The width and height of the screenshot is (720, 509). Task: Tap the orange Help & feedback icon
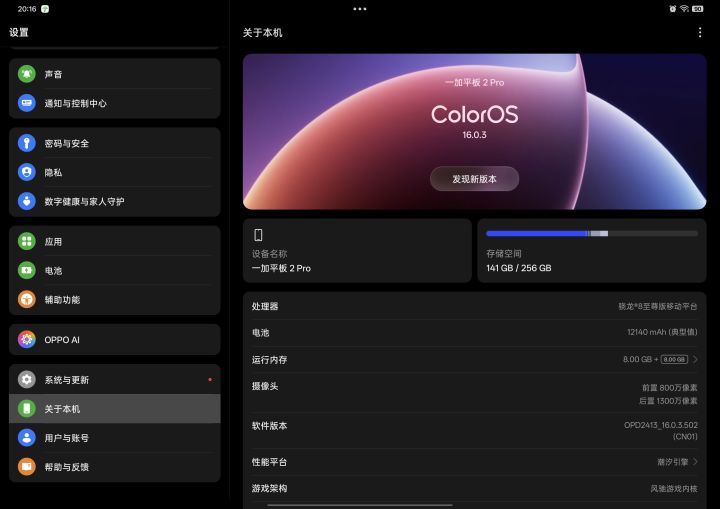click(x=27, y=467)
